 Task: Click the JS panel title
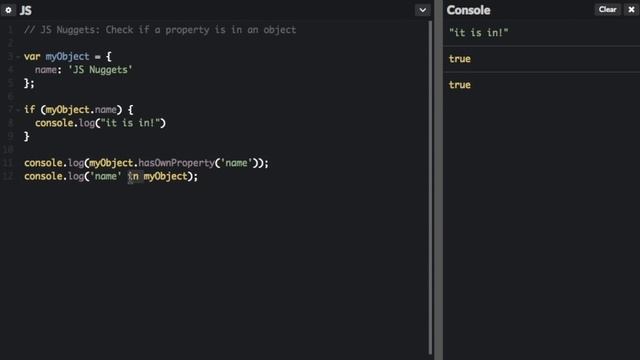coord(25,10)
